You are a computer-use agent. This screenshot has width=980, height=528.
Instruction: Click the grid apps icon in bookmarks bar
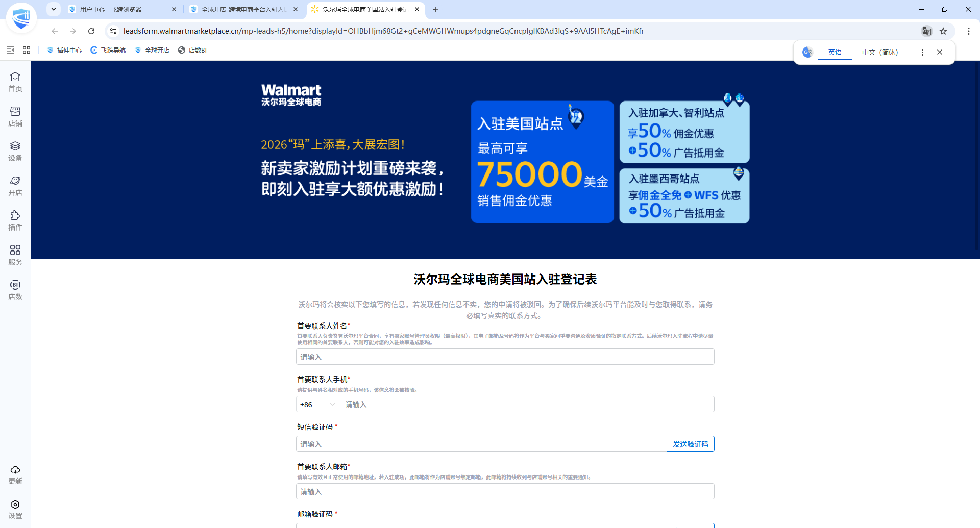click(x=27, y=50)
